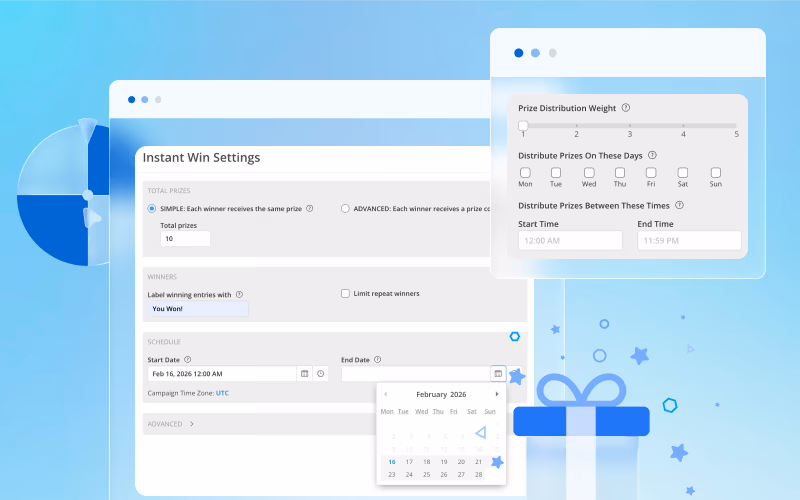Click the UTC time zone link
The width and height of the screenshot is (800, 500).
coord(222,393)
